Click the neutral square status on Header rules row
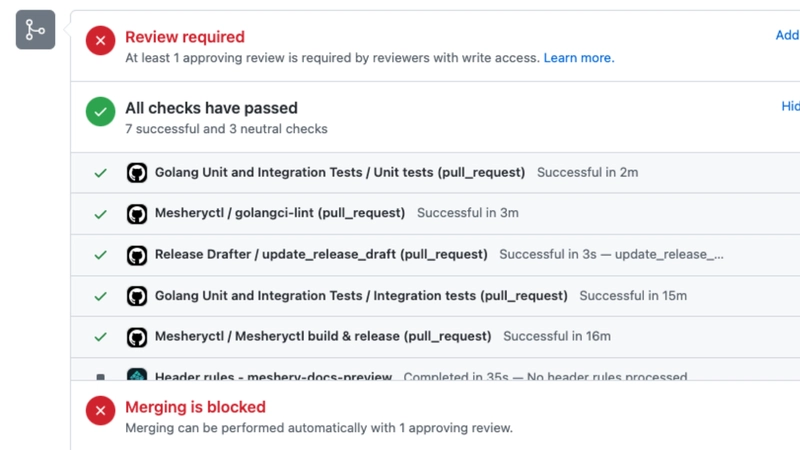The width and height of the screenshot is (800, 450). (x=101, y=377)
